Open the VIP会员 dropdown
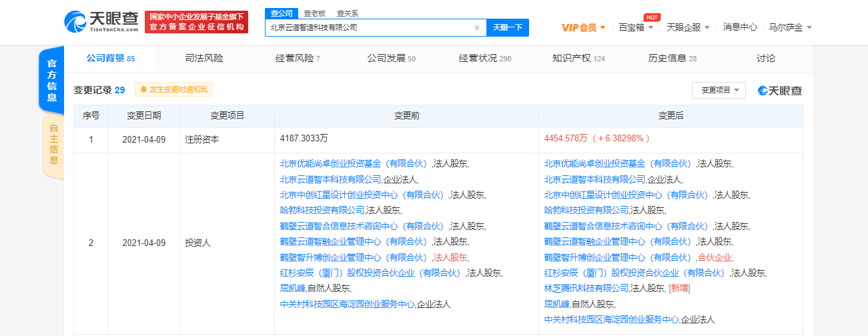Viewport: 868px width, 336px height. 583,27
